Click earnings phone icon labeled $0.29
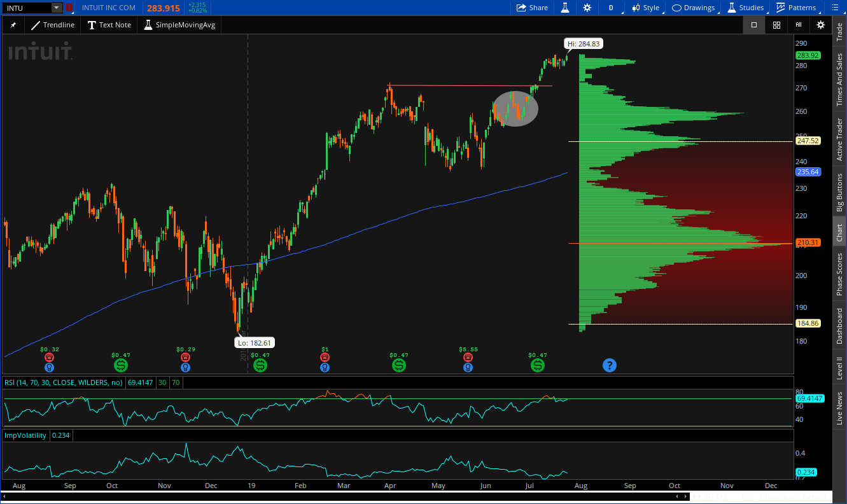This screenshot has height=504, width=847. [185, 358]
